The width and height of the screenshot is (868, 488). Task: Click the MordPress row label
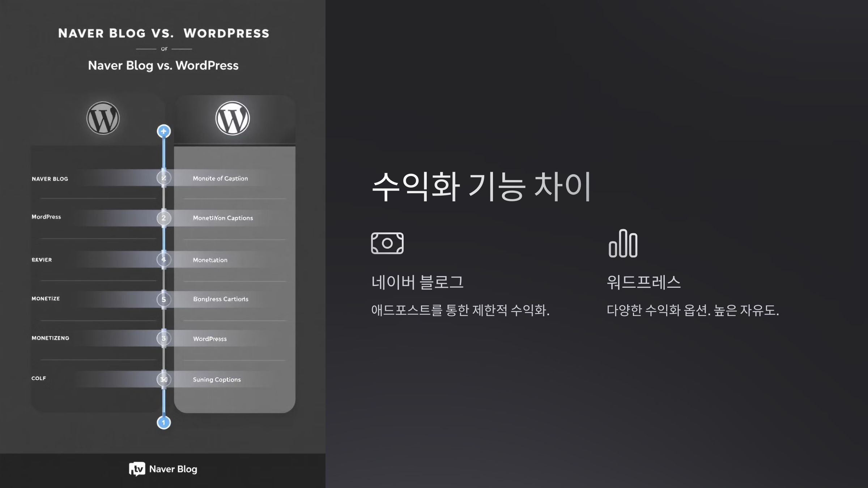tap(46, 217)
